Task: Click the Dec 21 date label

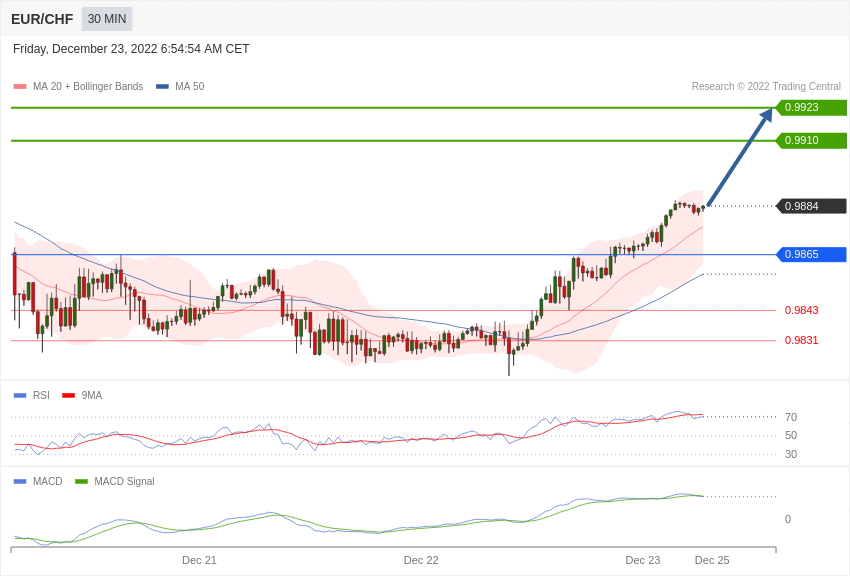Action: pyautogui.click(x=199, y=560)
